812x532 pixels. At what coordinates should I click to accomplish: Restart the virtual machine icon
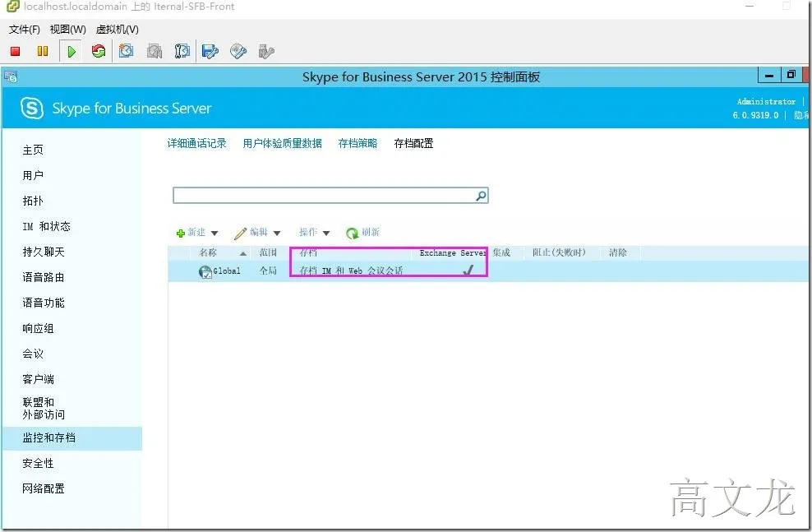click(99, 51)
